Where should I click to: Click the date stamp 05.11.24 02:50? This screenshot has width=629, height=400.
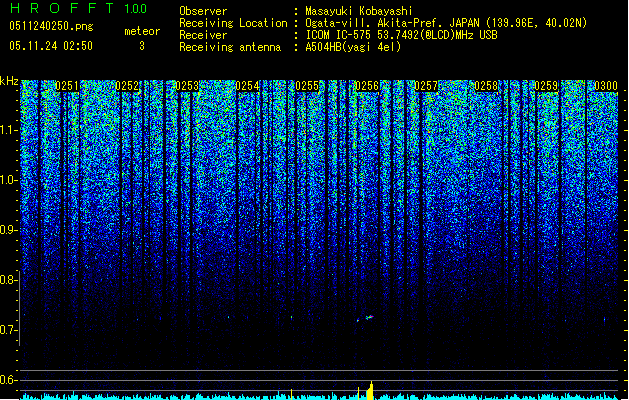click(x=51, y=46)
